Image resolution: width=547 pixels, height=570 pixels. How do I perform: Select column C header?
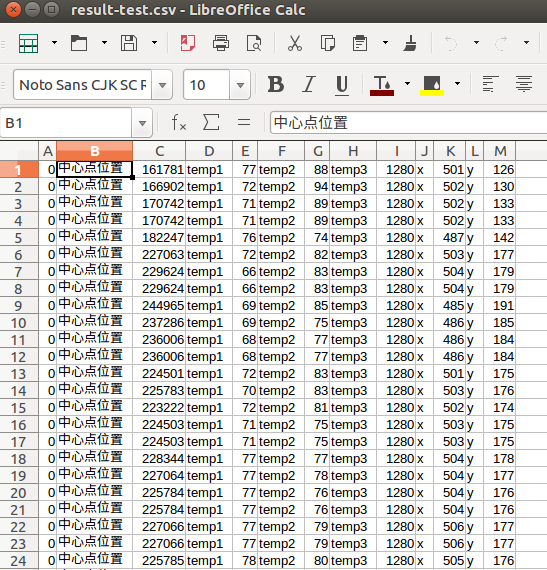[x=159, y=151]
